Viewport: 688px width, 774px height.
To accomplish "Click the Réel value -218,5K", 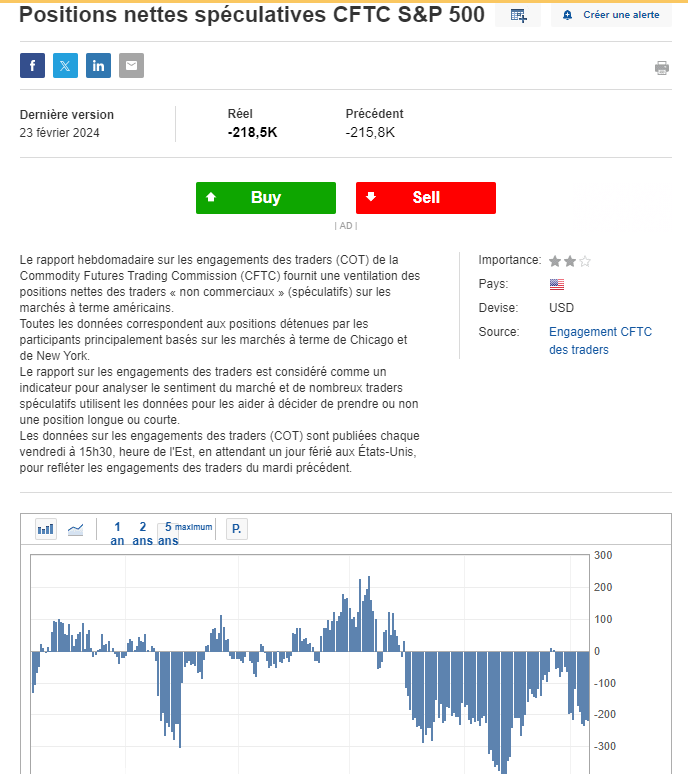I will point(252,132).
